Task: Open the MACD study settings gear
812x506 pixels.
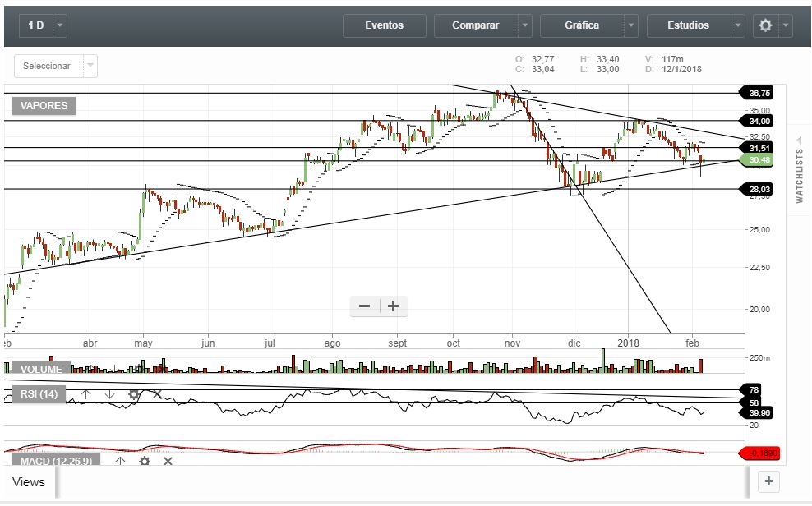Action: pos(145,461)
